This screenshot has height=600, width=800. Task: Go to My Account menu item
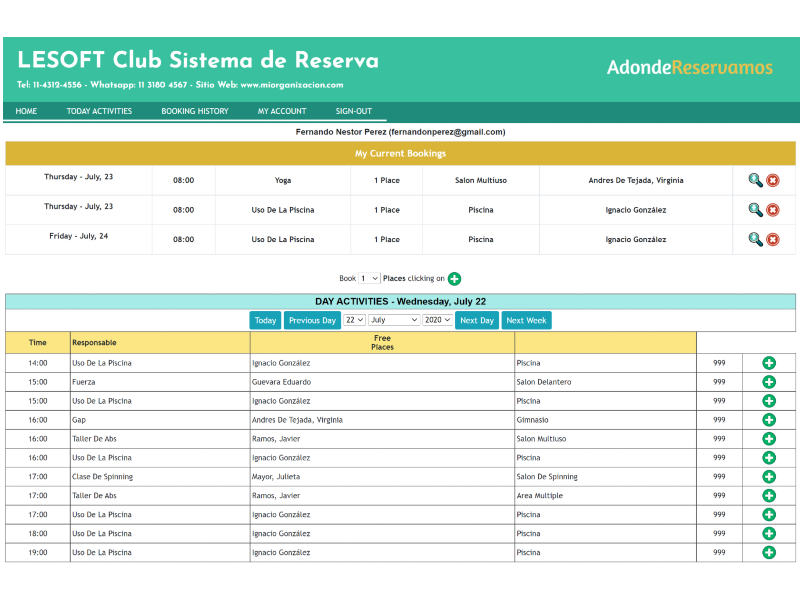[x=282, y=111]
